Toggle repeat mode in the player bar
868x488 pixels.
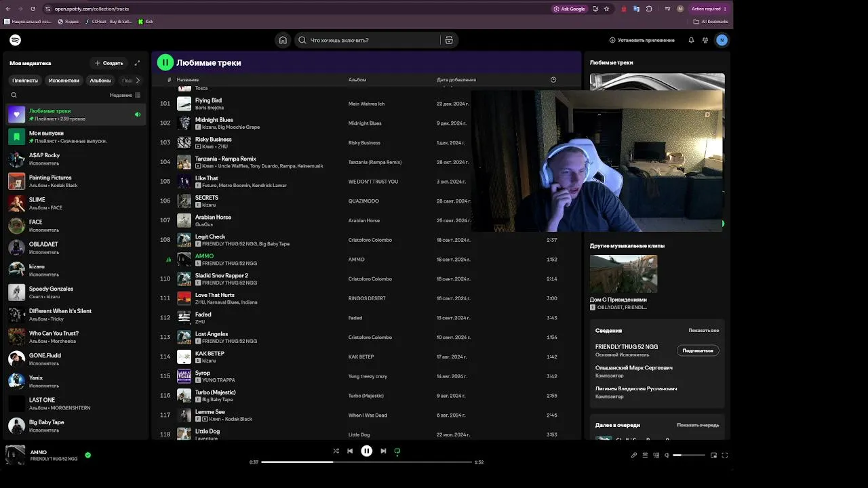pyautogui.click(x=397, y=451)
